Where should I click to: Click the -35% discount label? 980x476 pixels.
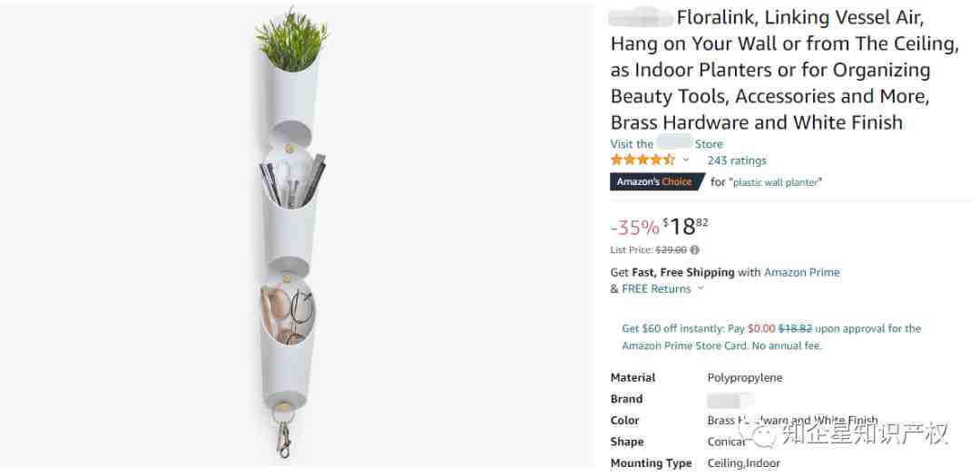click(634, 228)
